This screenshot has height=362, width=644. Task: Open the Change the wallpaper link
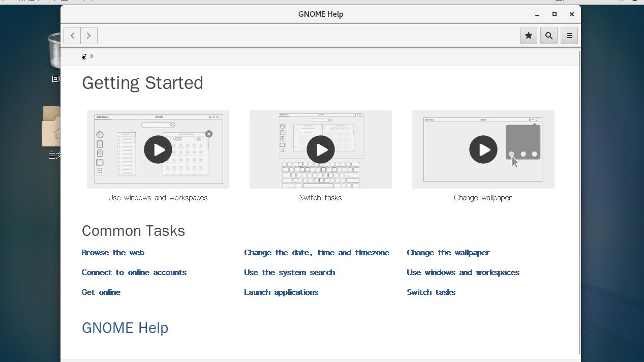point(448,253)
